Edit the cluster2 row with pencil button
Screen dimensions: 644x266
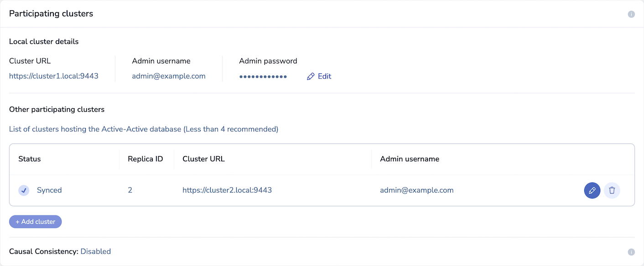[592, 190]
